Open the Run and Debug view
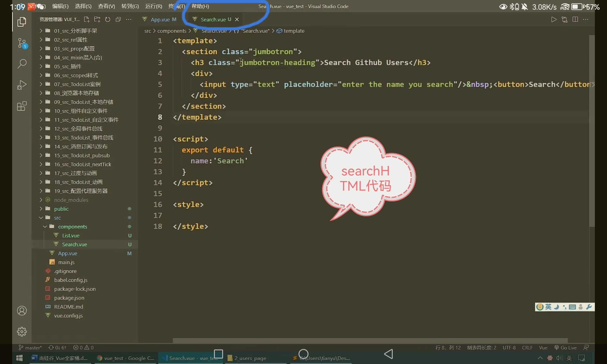Image resolution: width=607 pixels, height=364 pixels. [22, 85]
